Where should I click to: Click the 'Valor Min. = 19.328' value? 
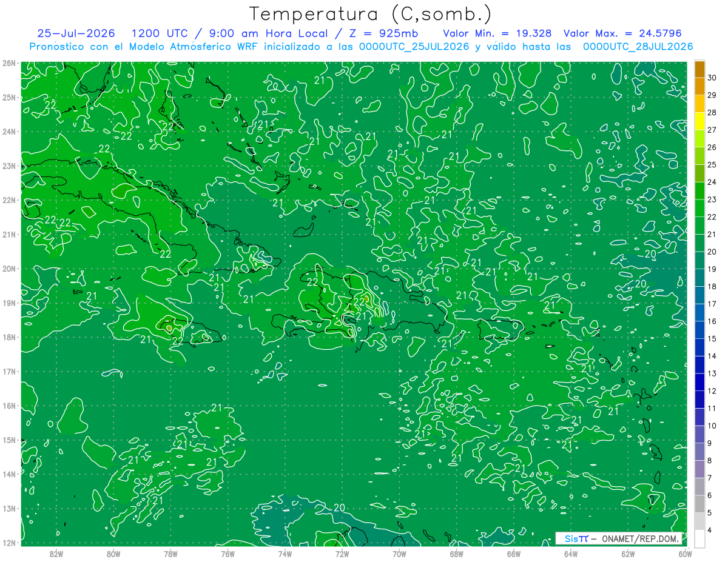(x=497, y=33)
